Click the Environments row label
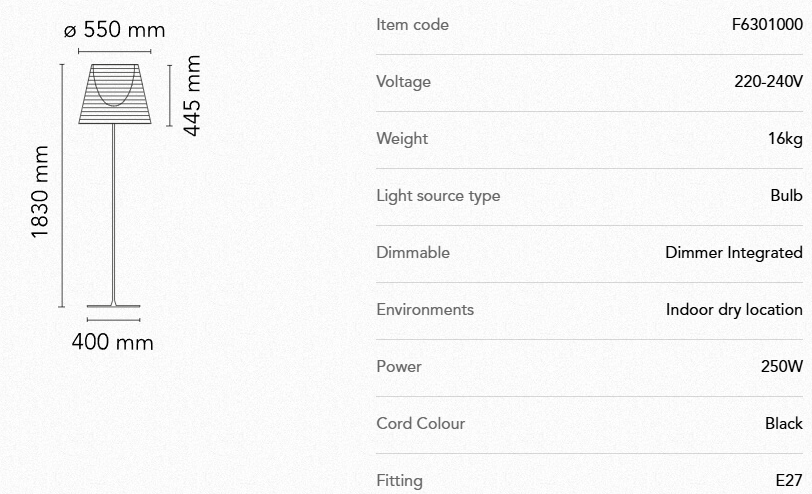This screenshot has width=812, height=494. coord(425,309)
